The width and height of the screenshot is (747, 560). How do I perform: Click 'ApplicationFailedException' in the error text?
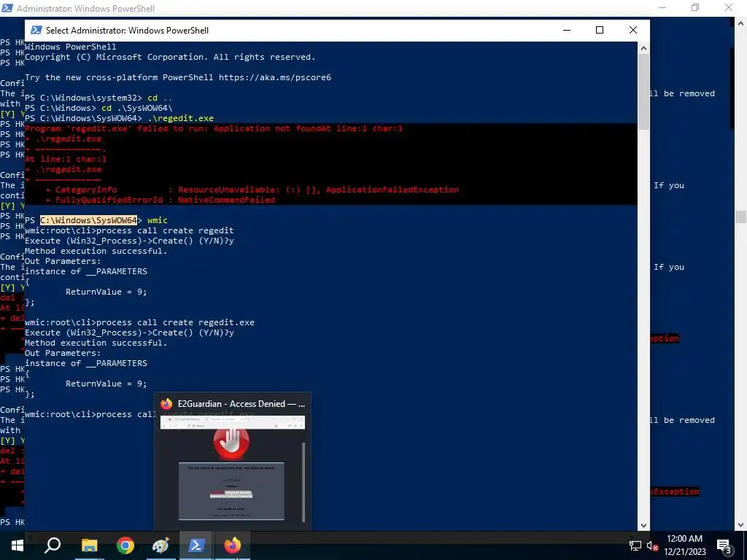[x=392, y=190]
